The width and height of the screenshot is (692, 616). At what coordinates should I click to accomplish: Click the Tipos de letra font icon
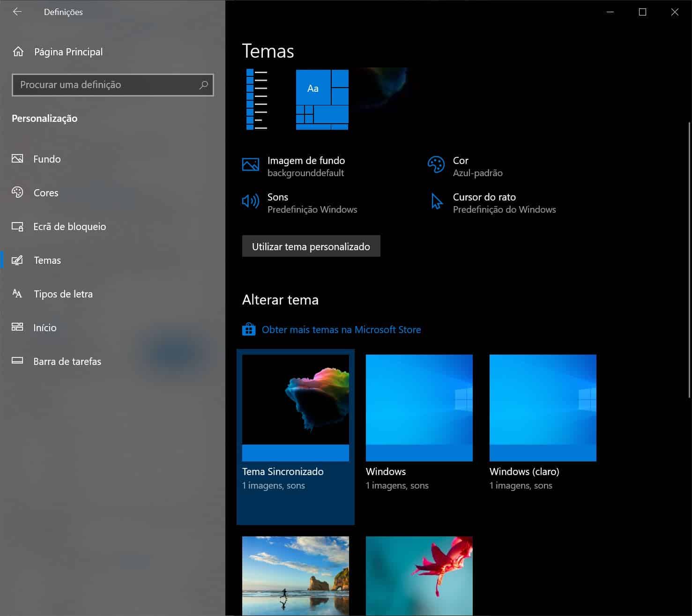pyautogui.click(x=17, y=294)
